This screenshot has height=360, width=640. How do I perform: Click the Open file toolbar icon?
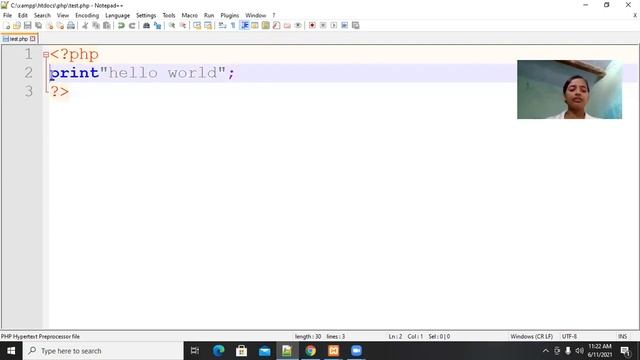click(x=17, y=25)
